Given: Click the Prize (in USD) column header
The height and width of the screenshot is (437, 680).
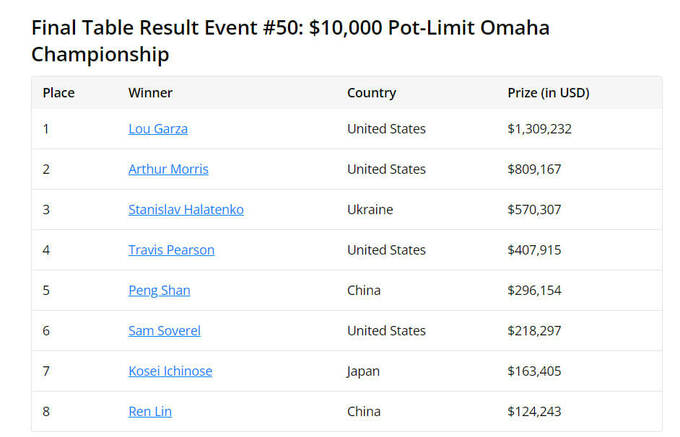Looking at the screenshot, I should (x=548, y=93).
